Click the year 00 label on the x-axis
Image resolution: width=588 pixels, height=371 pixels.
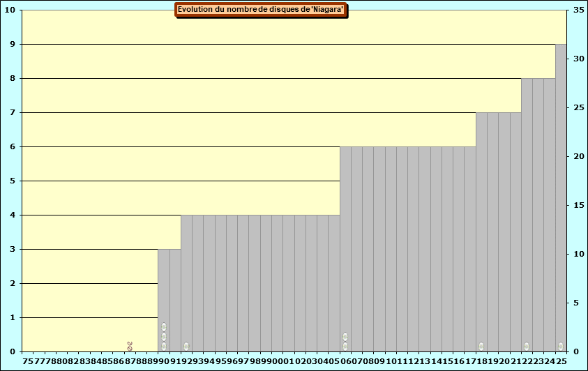click(x=278, y=361)
